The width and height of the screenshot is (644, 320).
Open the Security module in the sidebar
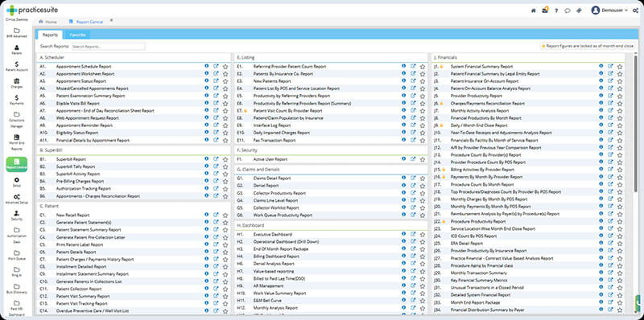tap(16, 215)
